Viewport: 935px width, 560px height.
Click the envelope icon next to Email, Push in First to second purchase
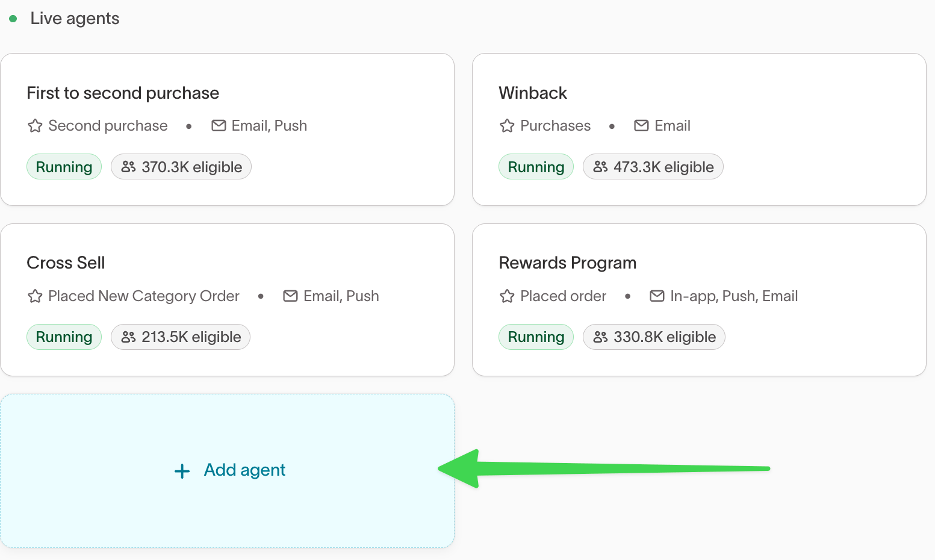coord(219,125)
